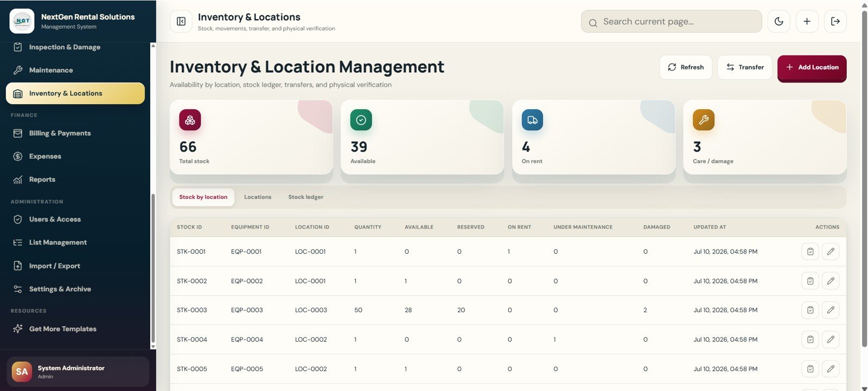Click the clipboard verify icon for STK-0003
This screenshot has height=391, width=868.
pyautogui.click(x=810, y=310)
